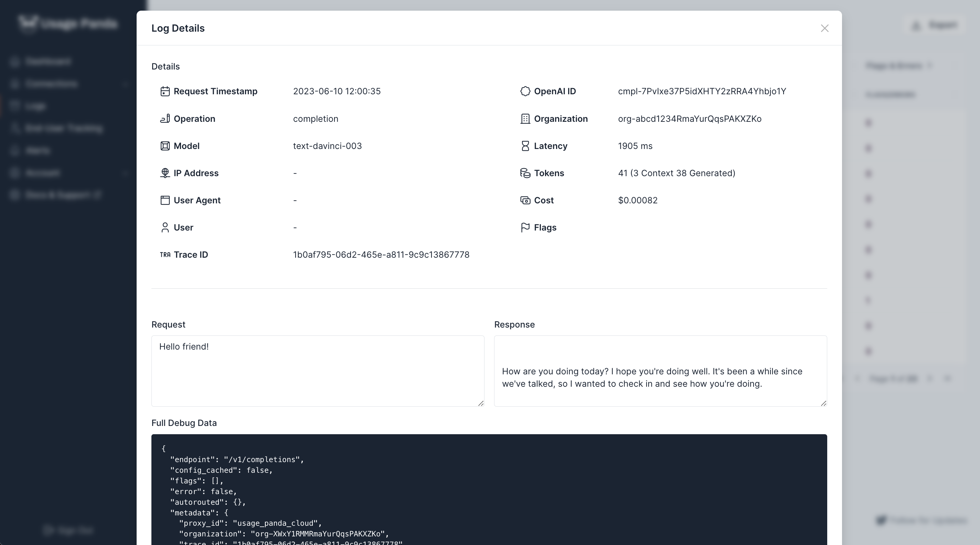Click the User person icon
Viewport: 980px width, 545px height.
click(165, 227)
